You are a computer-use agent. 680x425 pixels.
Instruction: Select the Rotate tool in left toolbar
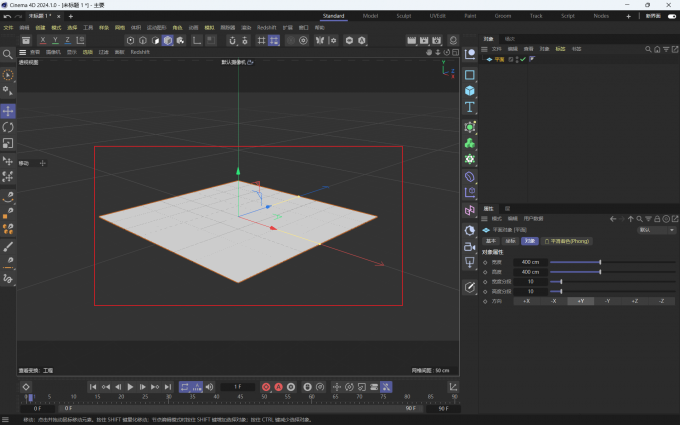pos(8,127)
